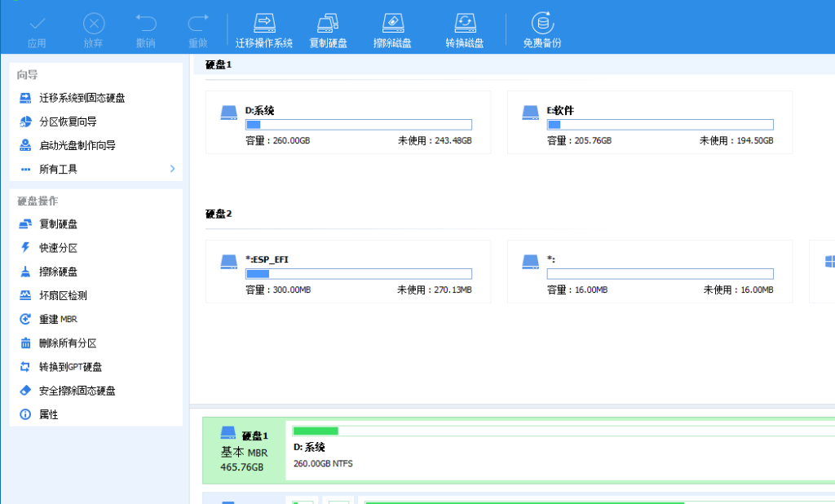Image resolution: width=835 pixels, height=504 pixels.
Task: Click the usage bar of the D:系统 partition
Action: tap(358, 125)
